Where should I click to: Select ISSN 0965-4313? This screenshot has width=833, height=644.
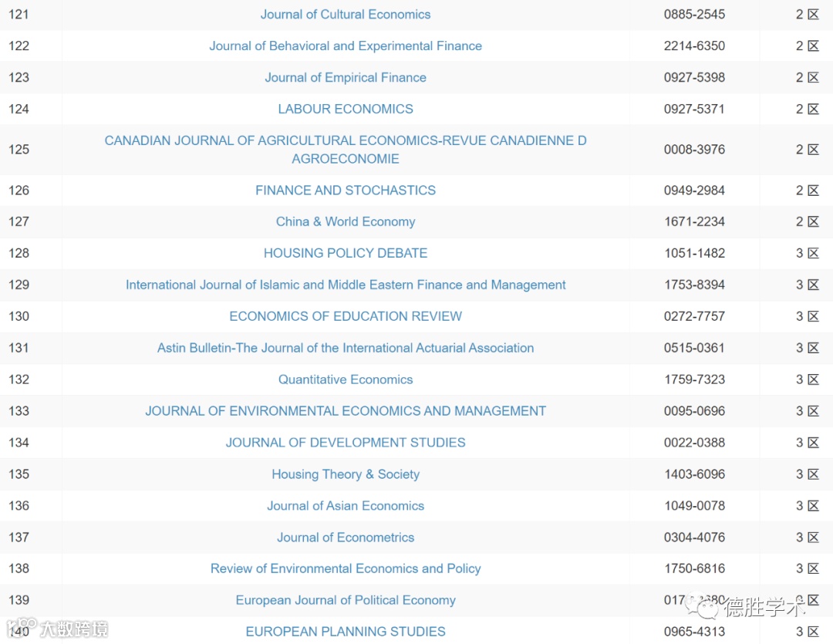694,631
